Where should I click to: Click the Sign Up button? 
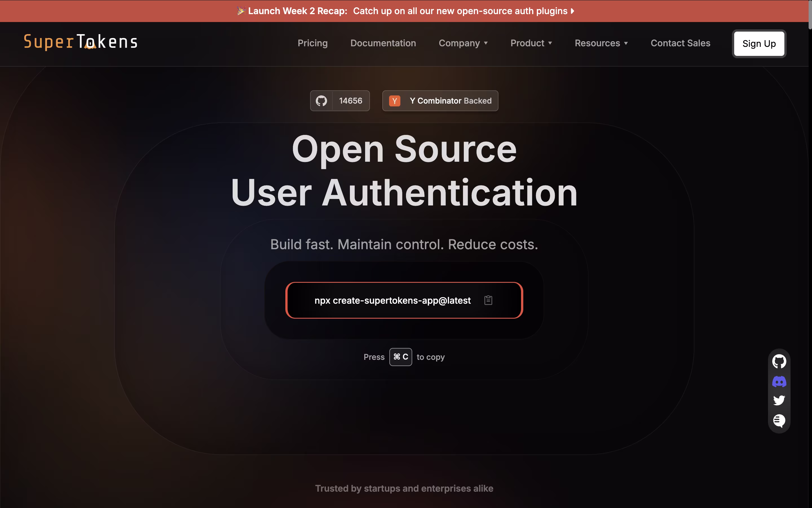[759, 44]
